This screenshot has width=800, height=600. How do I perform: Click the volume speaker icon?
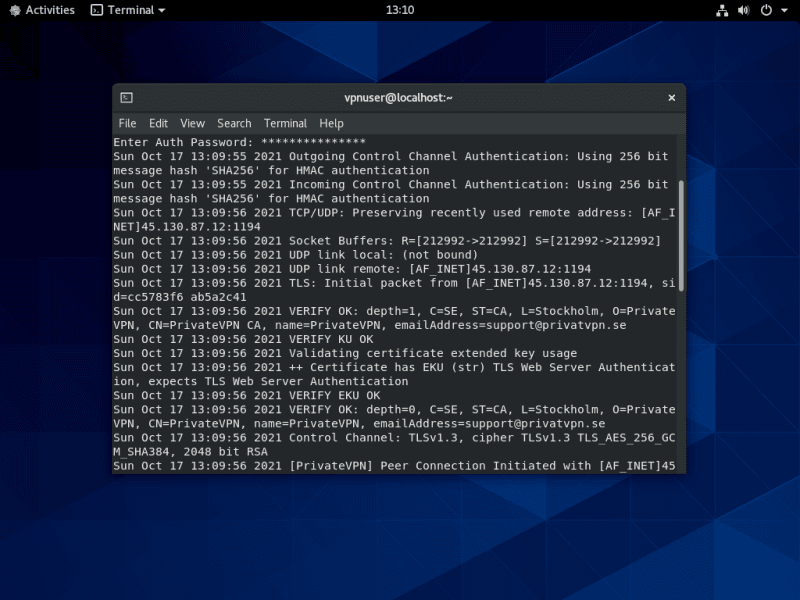(743, 10)
